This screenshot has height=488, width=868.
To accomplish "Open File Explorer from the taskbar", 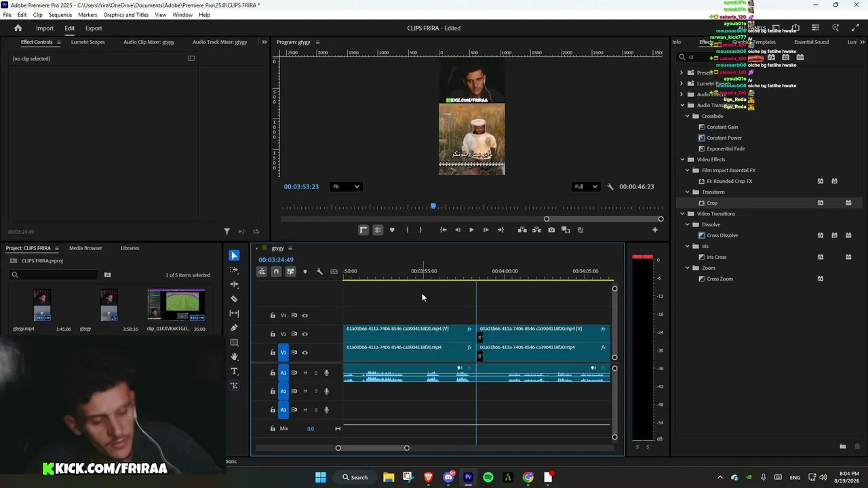I will (389, 477).
